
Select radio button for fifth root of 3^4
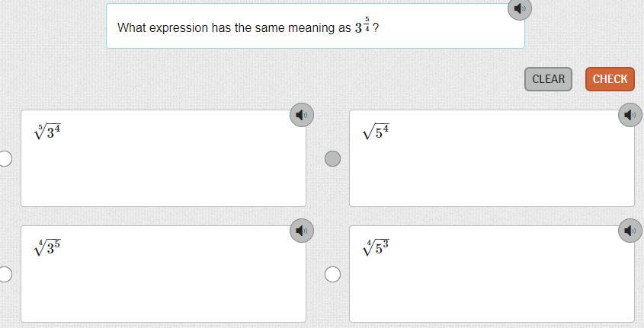tap(5, 158)
